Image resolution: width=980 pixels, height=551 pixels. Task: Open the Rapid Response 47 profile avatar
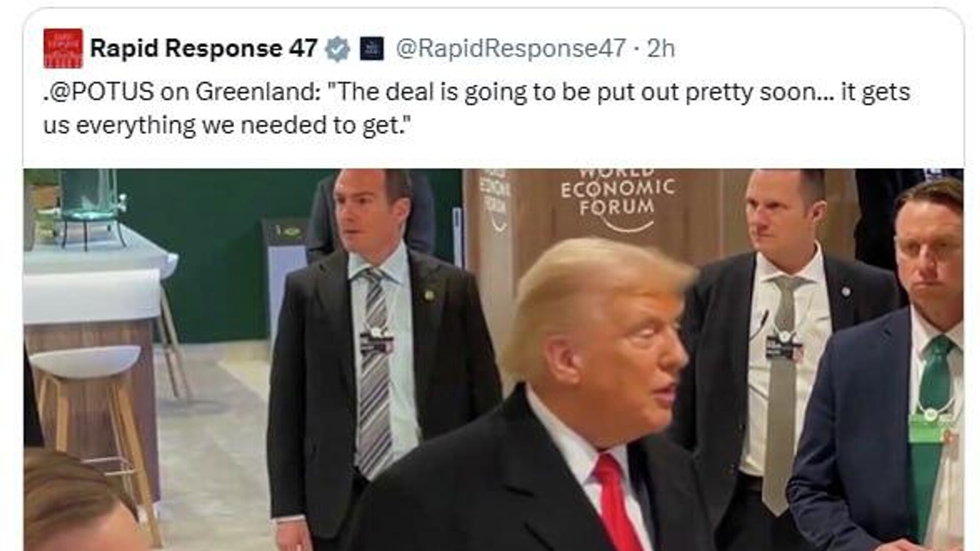[x=63, y=48]
